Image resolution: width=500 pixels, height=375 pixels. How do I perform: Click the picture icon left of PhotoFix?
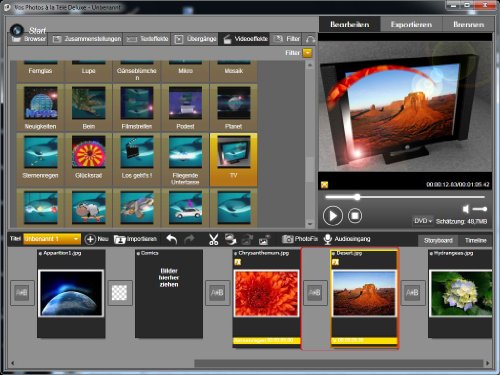pos(264,239)
